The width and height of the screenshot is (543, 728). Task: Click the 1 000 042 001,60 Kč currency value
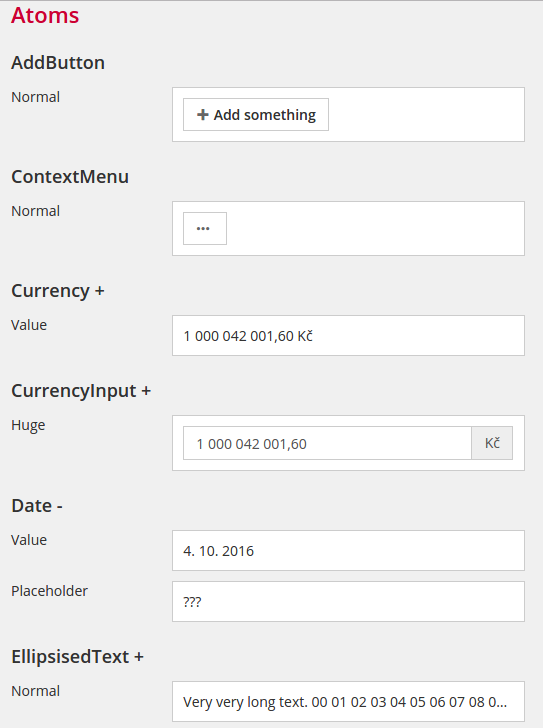tap(248, 336)
